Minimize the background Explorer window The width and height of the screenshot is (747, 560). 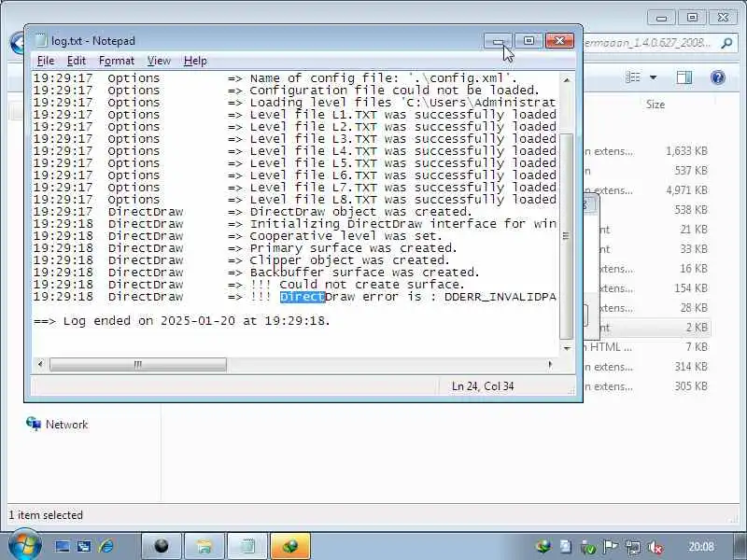click(661, 18)
